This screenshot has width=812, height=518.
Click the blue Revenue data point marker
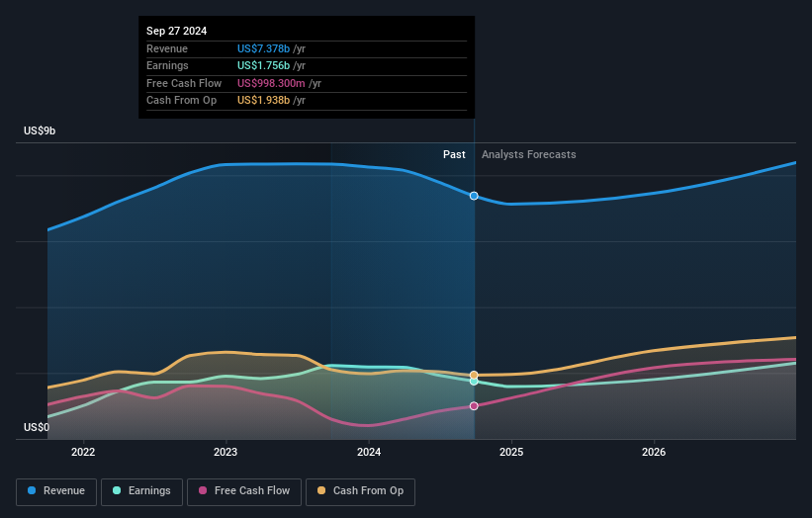point(474,196)
